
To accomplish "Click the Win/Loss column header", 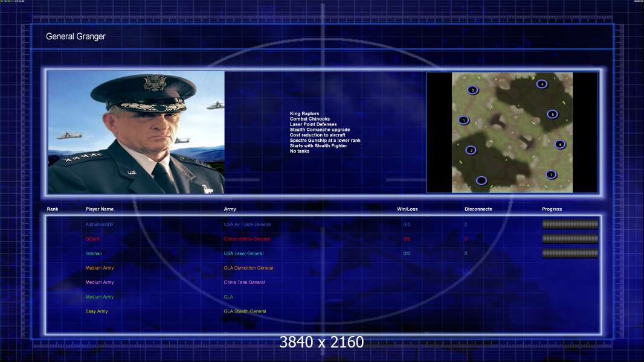I will (407, 209).
